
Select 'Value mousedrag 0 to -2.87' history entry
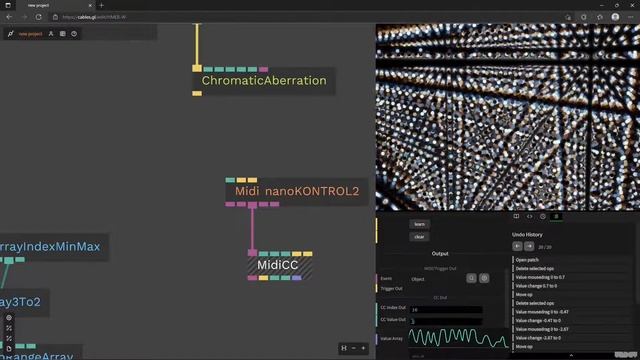pos(542,329)
